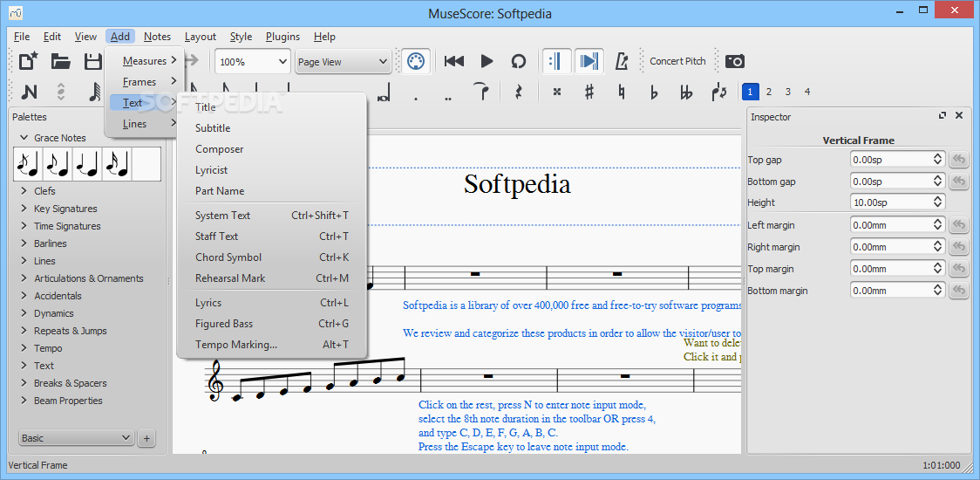The image size is (980, 480).
Task: Open the Layout menu
Action: click(x=200, y=37)
